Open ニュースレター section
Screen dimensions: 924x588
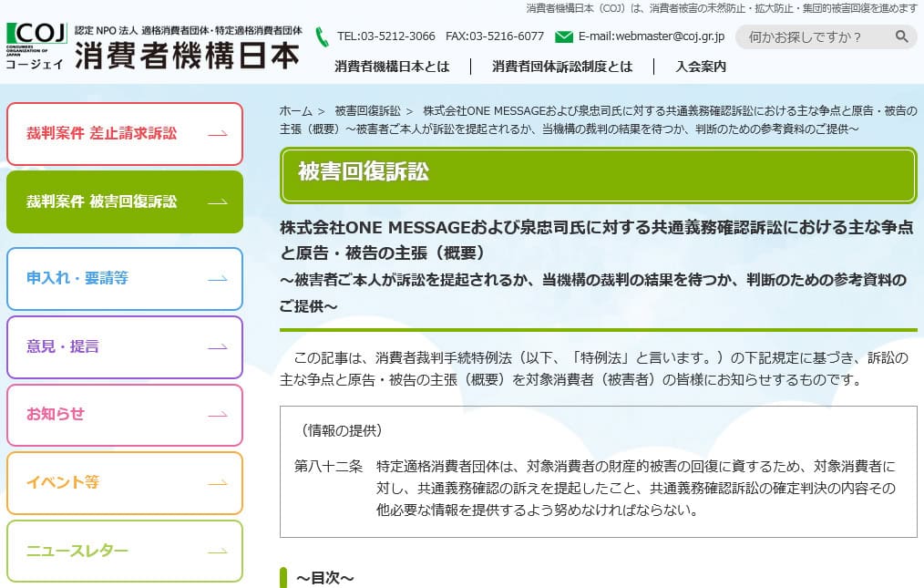click(x=125, y=552)
